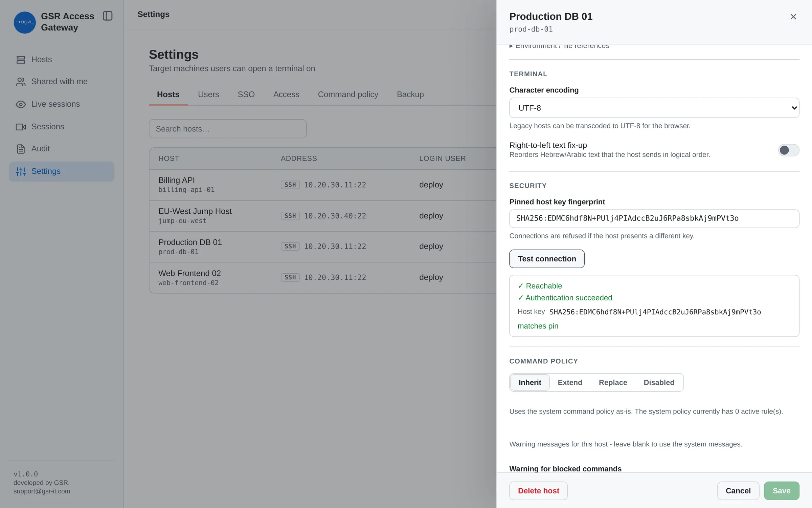
Task: Save the host settings
Action: point(782,491)
